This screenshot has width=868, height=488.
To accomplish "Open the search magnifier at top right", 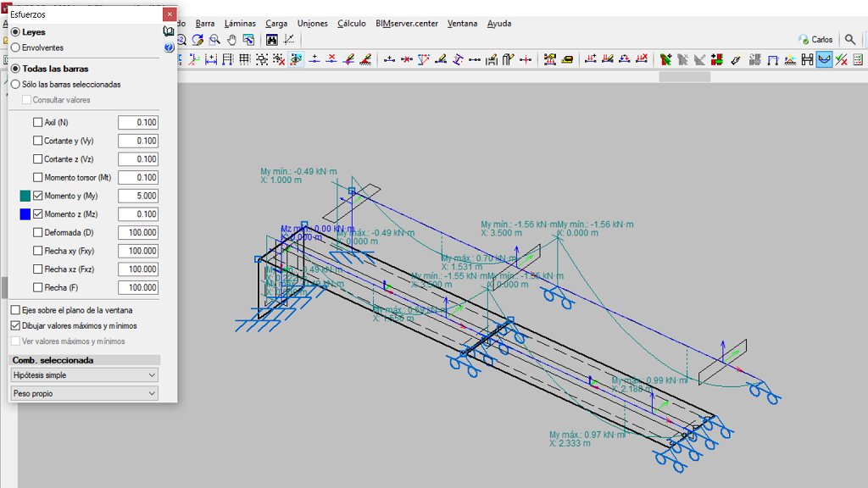I will click(850, 38).
